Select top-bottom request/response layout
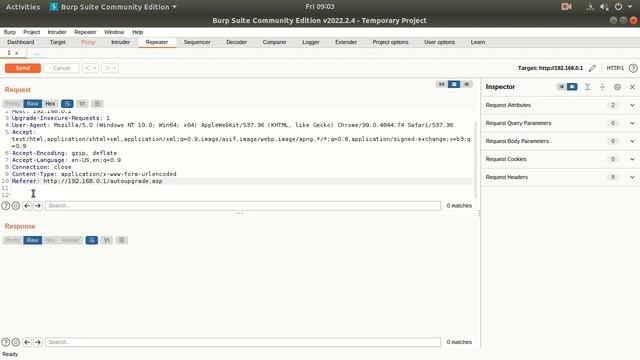Screen dimensions: 640x360 click(454, 84)
